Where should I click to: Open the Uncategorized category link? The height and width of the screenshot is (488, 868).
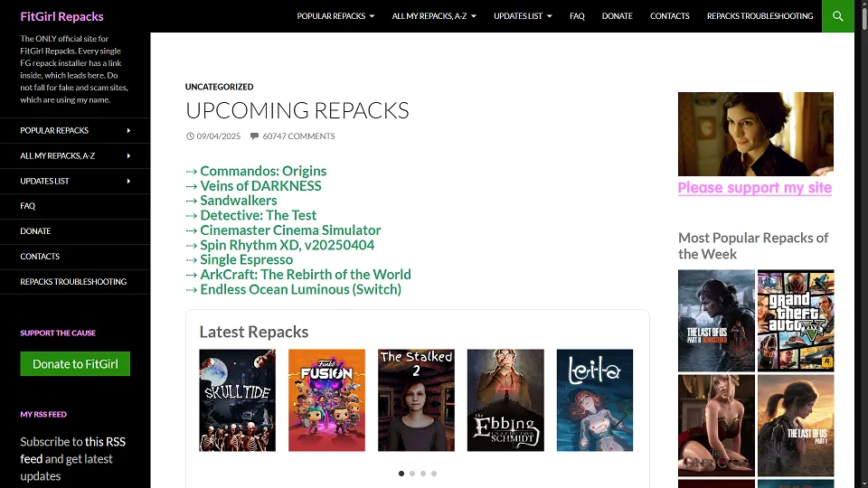pyautogui.click(x=219, y=87)
